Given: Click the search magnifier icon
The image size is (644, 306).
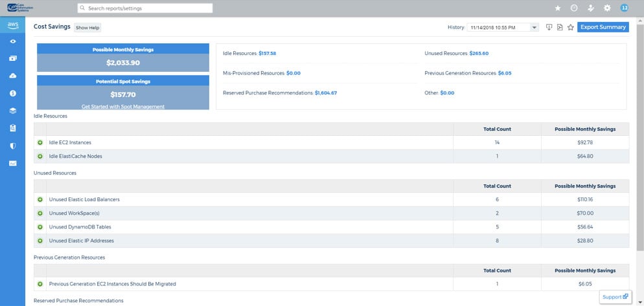Looking at the screenshot, I should pyautogui.click(x=82, y=8).
